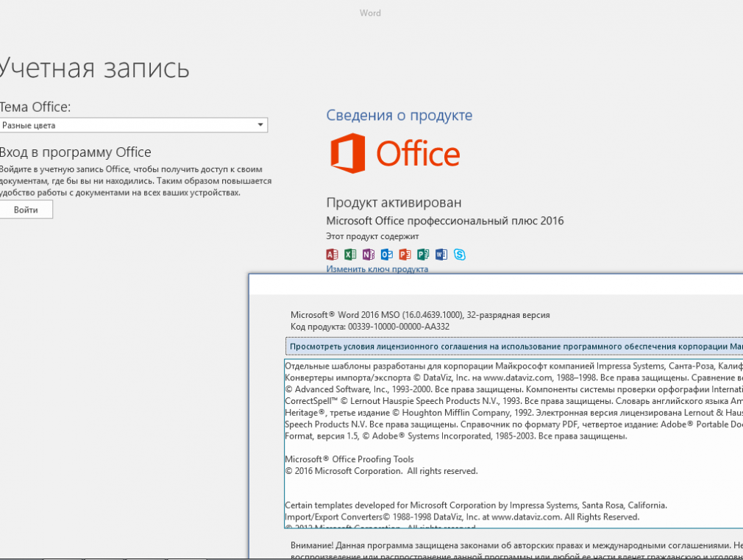Click the Войти sign-in button
743x560 pixels.
point(26,210)
